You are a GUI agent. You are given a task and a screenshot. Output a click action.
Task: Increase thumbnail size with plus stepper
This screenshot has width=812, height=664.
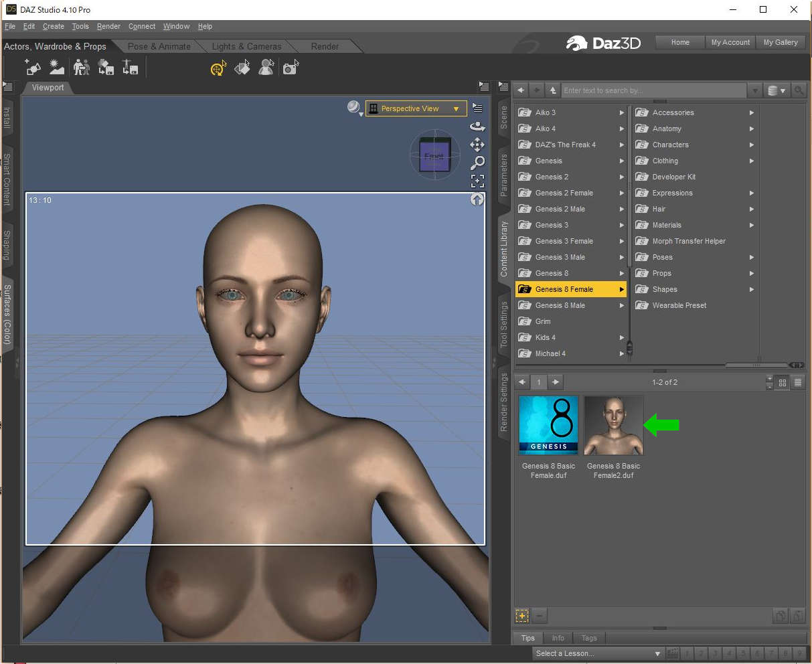click(769, 379)
